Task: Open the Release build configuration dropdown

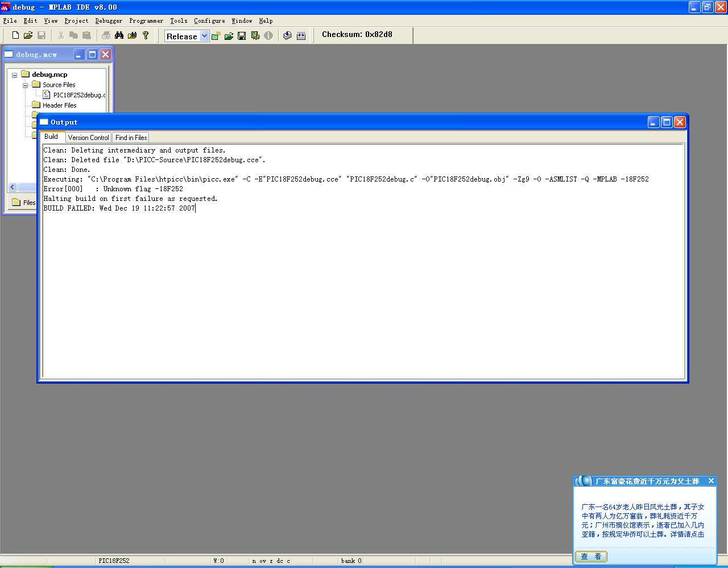Action: coord(204,36)
